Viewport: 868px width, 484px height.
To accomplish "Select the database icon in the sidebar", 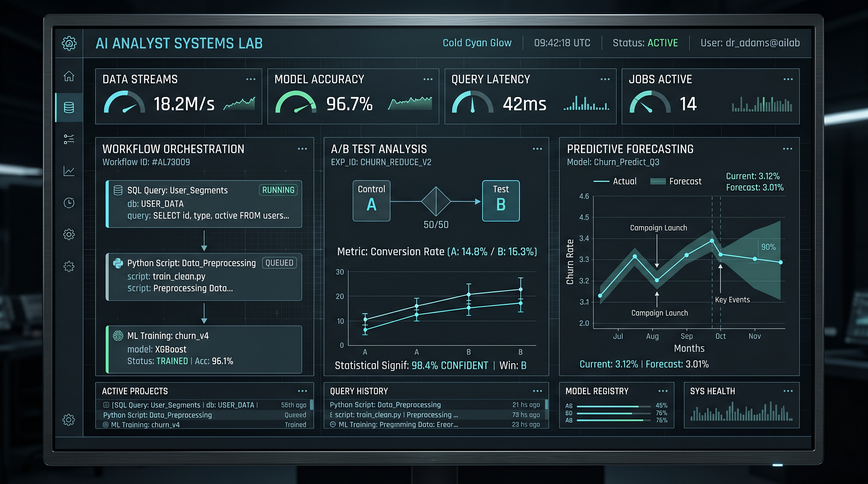I will click(x=69, y=107).
